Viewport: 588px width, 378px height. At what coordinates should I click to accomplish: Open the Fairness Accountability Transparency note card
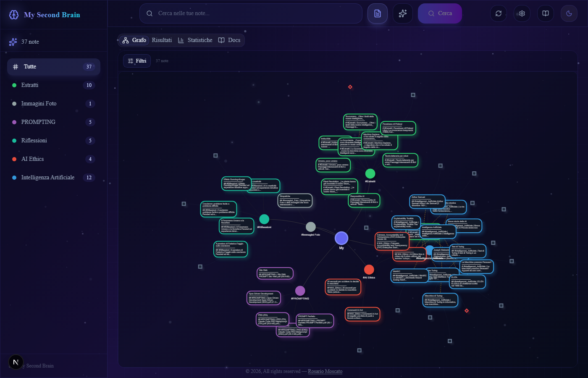point(392,241)
